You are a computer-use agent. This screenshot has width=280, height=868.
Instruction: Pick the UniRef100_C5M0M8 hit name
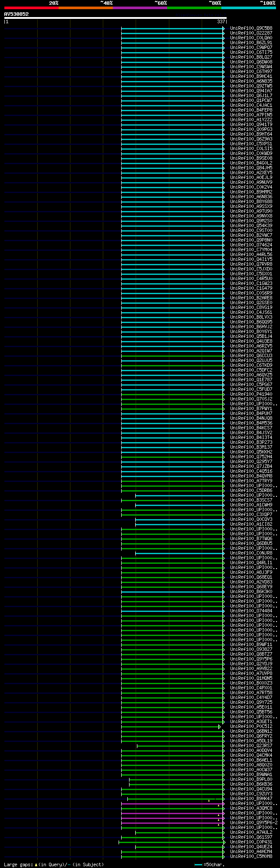click(x=251, y=856)
